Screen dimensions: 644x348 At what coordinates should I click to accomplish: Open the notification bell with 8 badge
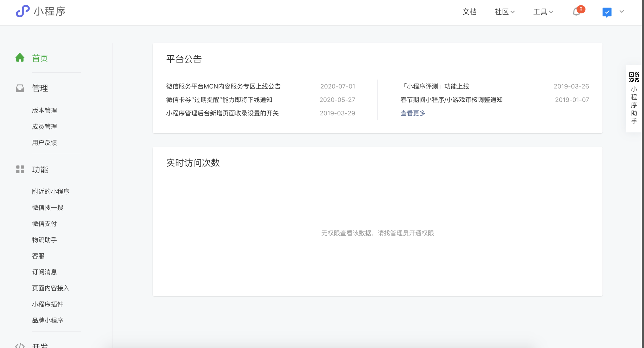576,12
